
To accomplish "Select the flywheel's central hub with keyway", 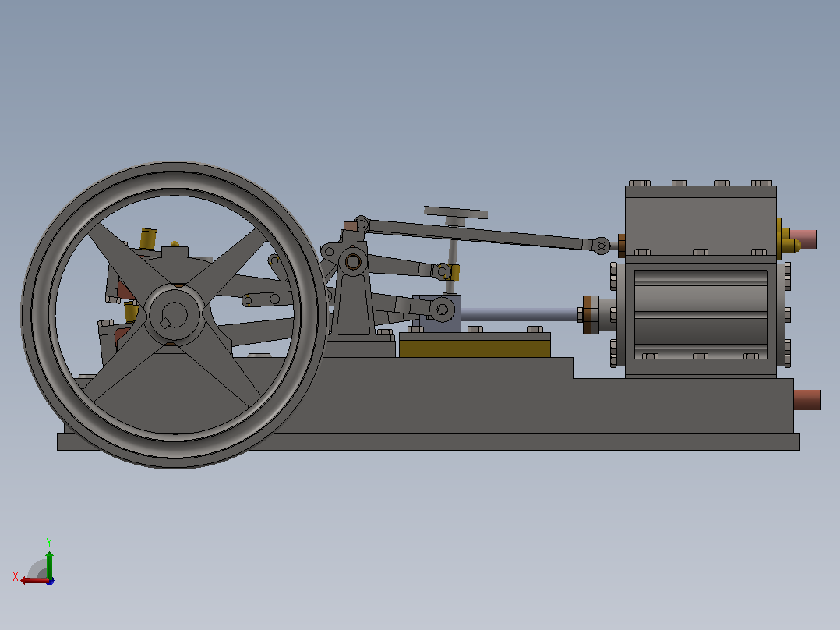I will pos(174,315).
